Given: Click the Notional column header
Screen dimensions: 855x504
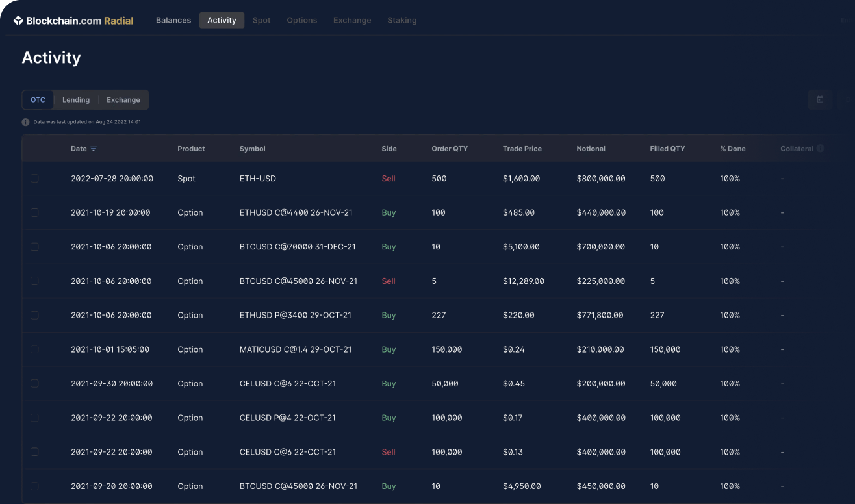Looking at the screenshot, I should (591, 149).
